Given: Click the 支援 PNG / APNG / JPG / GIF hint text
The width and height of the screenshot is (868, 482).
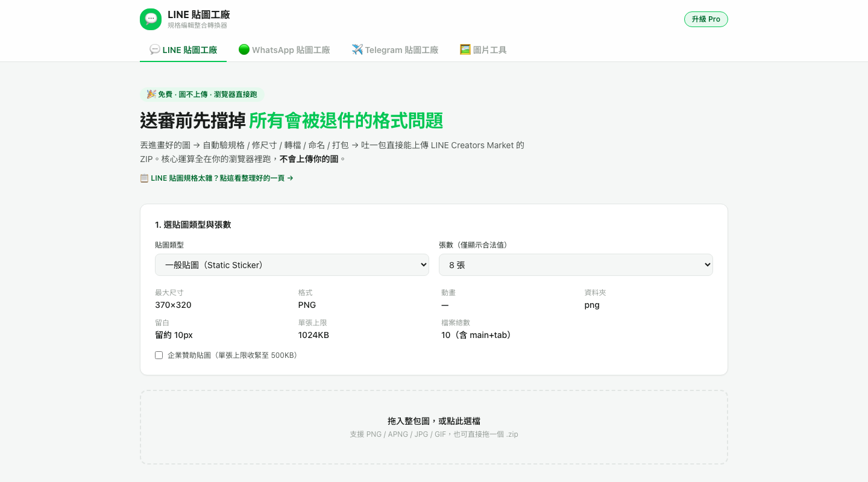Looking at the screenshot, I should [x=434, y=434].
